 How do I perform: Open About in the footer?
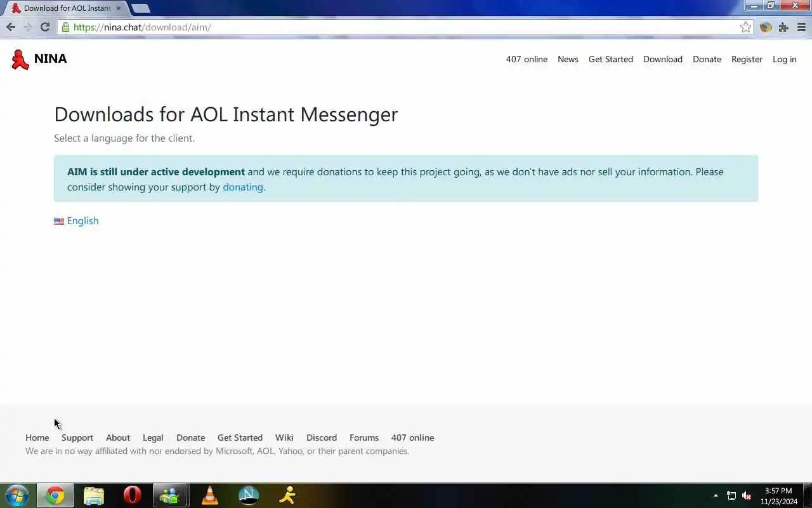118,438
